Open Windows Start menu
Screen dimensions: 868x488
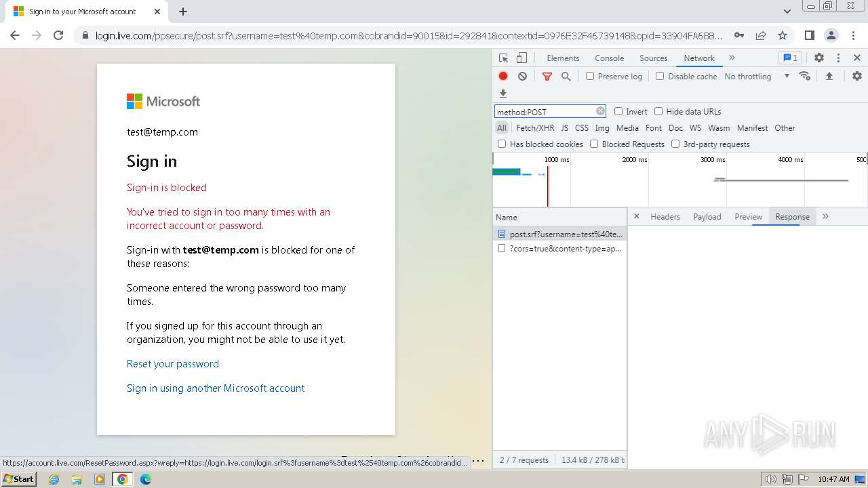(19, 479)
